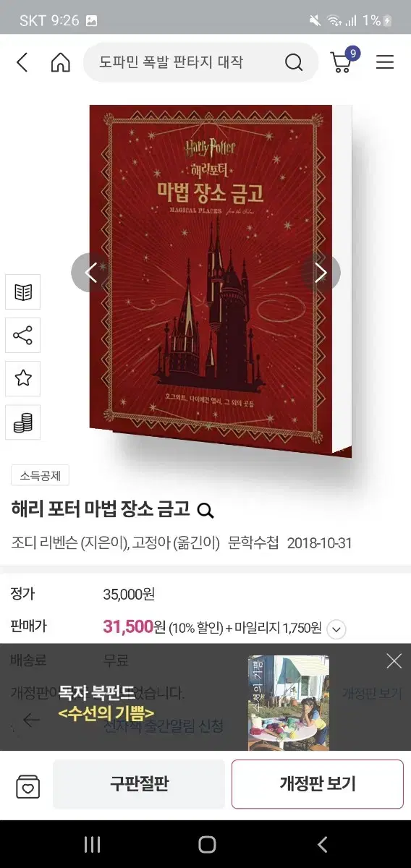411x868 pixels.
Task: Tap the back arrow in top bar
Action: (22, 63)
